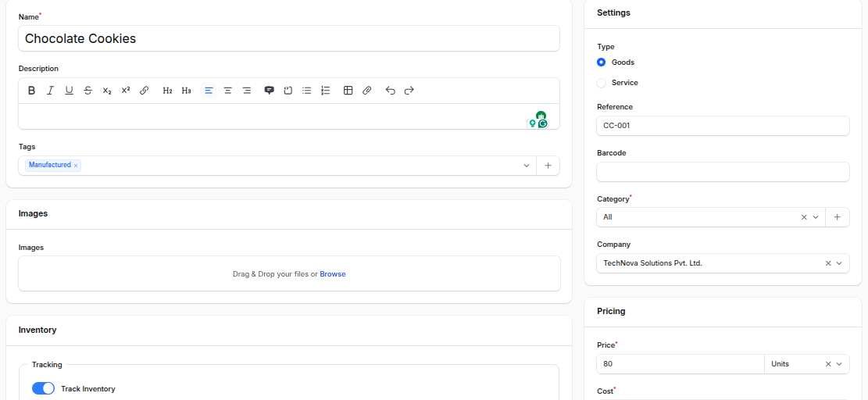Insert bulleted list
The image size is (868, 400).
pos(307,90)
